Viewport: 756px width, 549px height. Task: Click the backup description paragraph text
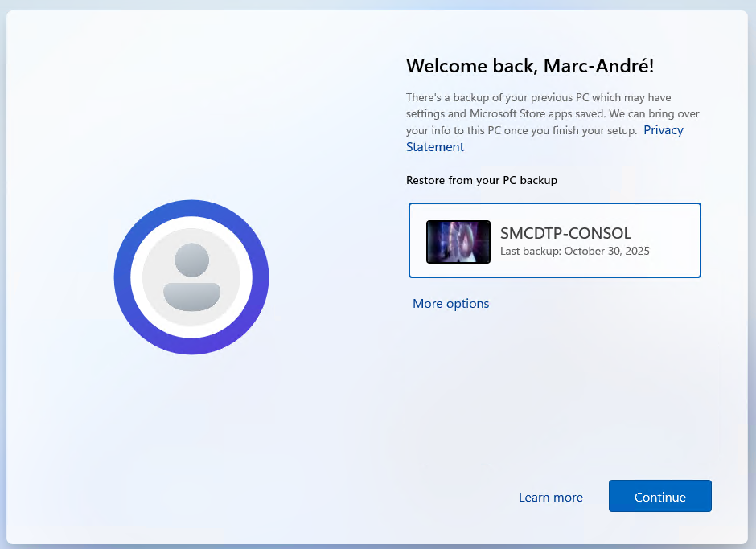[x=552, y=113]
